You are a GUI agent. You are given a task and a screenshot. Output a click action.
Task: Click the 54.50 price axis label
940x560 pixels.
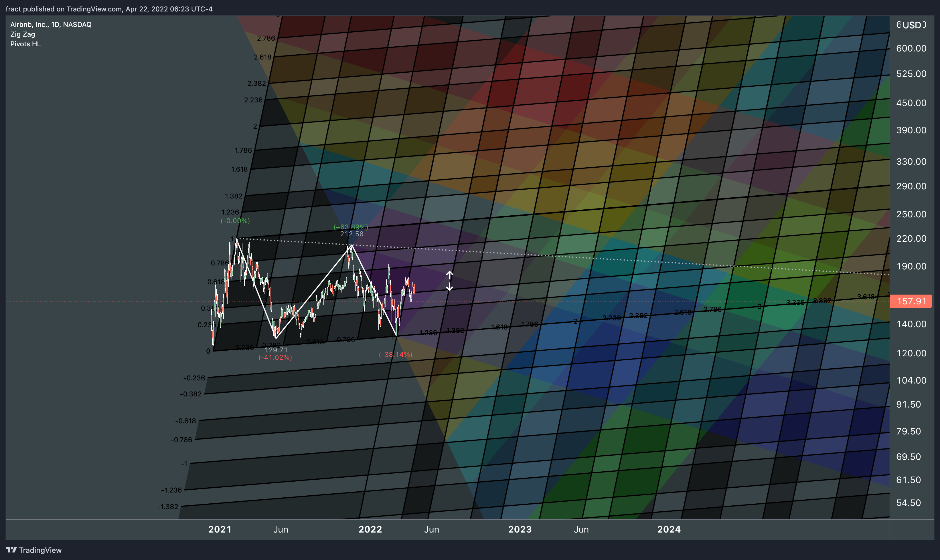pyautogui.click(x=908, y=503)
